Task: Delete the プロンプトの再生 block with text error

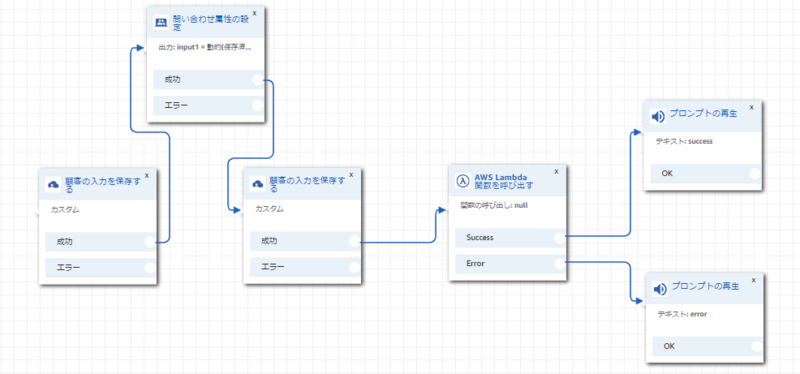Action: coord(753,280)
